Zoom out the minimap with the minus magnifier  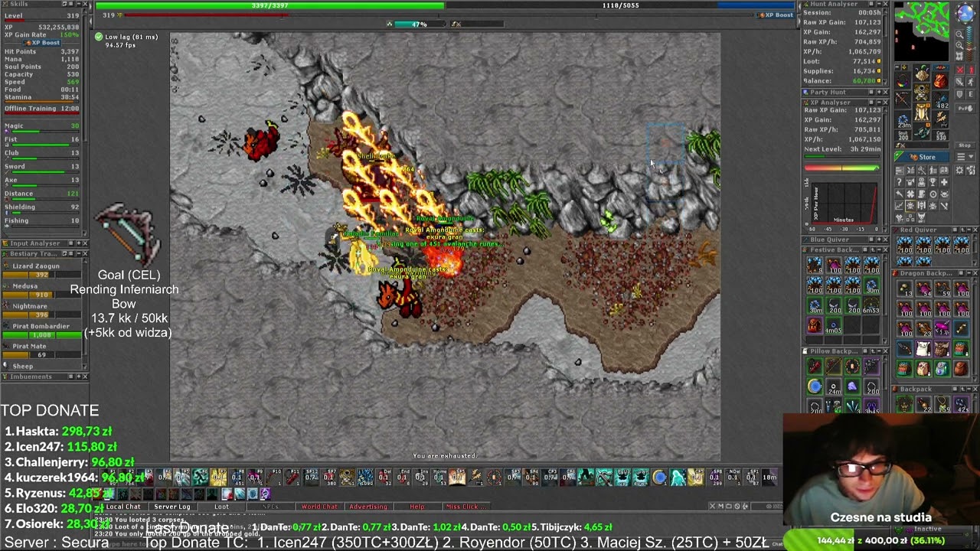pyautogui.click(x=959, y=34)
